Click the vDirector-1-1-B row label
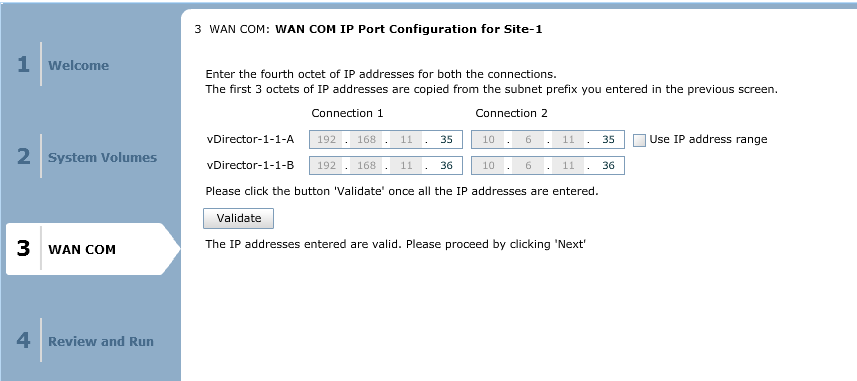Viewport: 857px width, 381px height. (x=250, y=166)
